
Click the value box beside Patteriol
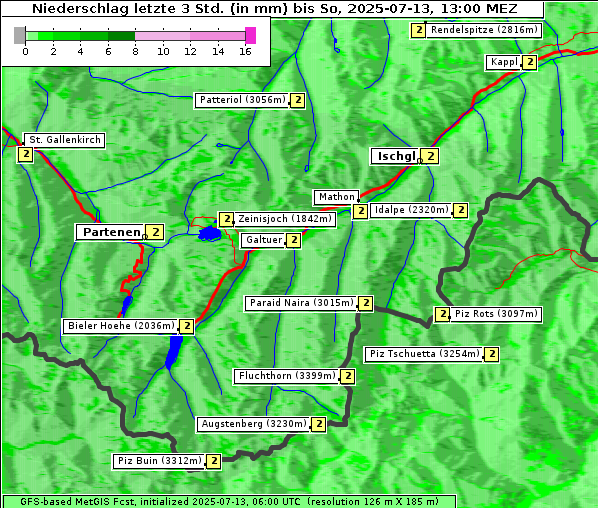(297, 101)
